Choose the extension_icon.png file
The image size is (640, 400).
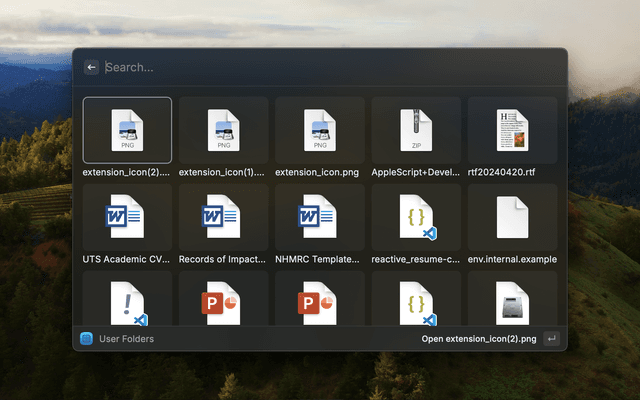pyautogui.click(x=319, y=130)
